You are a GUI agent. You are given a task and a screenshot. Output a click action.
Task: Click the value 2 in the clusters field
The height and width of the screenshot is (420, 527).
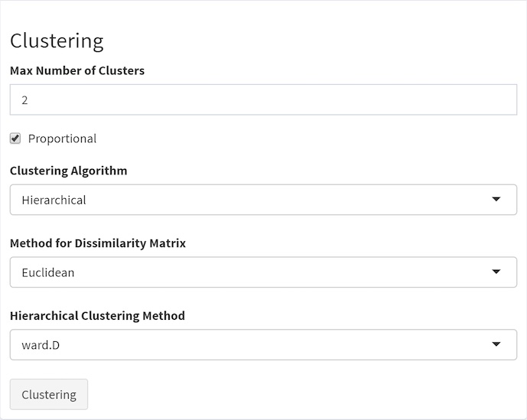(25, 100)
